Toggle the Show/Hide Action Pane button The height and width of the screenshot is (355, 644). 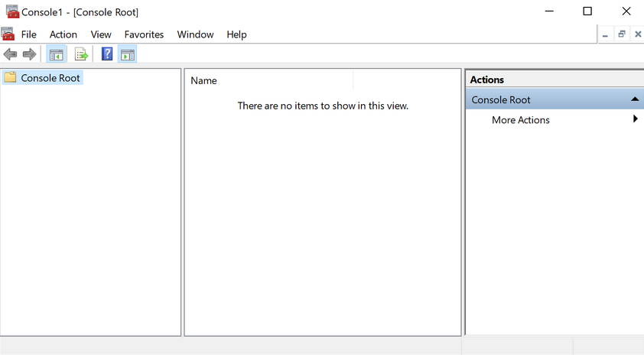click(127, 54)
